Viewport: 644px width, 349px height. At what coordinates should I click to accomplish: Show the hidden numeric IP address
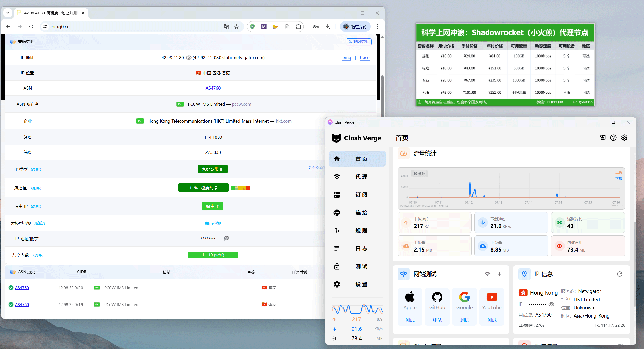pos(226,238)
